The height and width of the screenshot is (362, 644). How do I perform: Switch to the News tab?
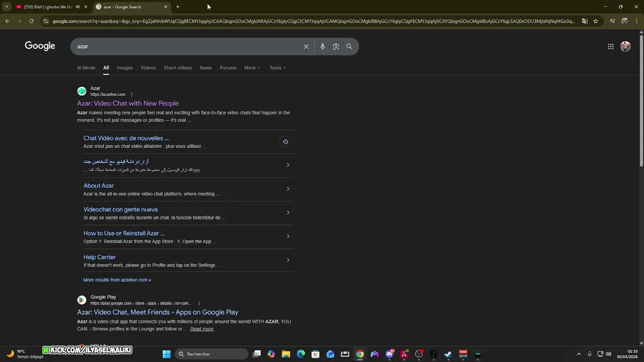point(206,68)
